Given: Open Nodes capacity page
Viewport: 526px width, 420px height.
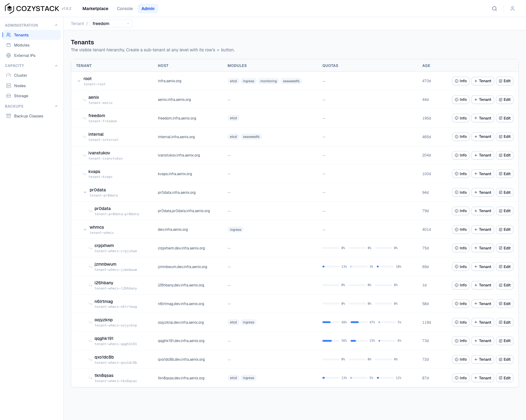Looking at the screenshot, I should (32, 86).
